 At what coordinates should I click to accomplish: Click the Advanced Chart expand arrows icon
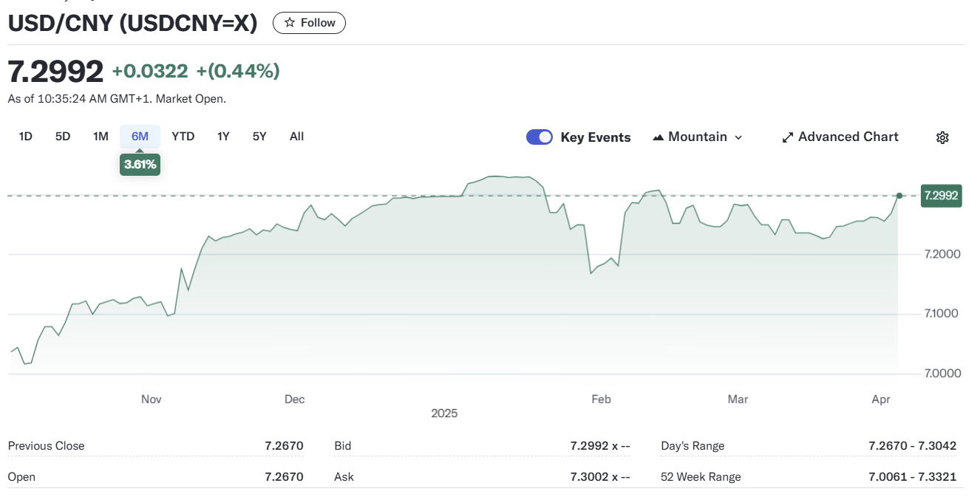788,137
